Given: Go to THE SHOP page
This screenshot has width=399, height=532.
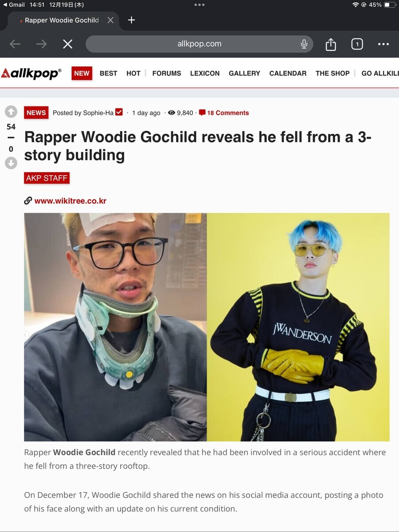Looking at the screenshot, I should (332, 73).
